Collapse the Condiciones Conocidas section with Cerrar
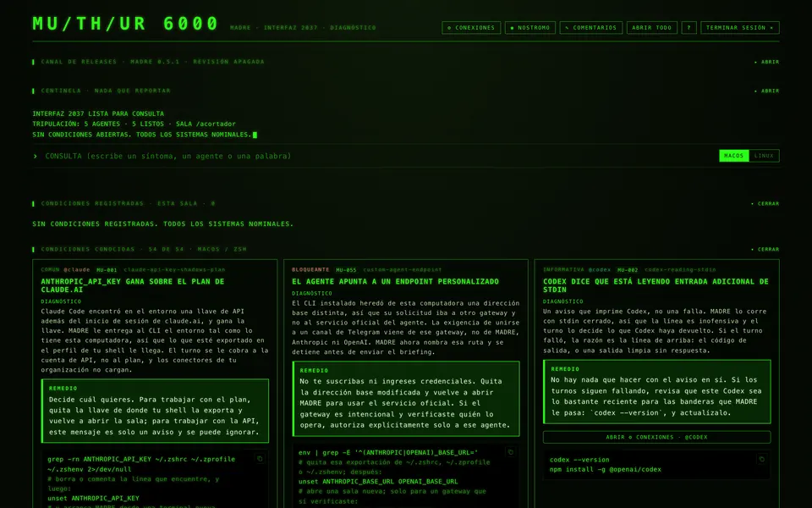812x508 pixels. point(765,249)
